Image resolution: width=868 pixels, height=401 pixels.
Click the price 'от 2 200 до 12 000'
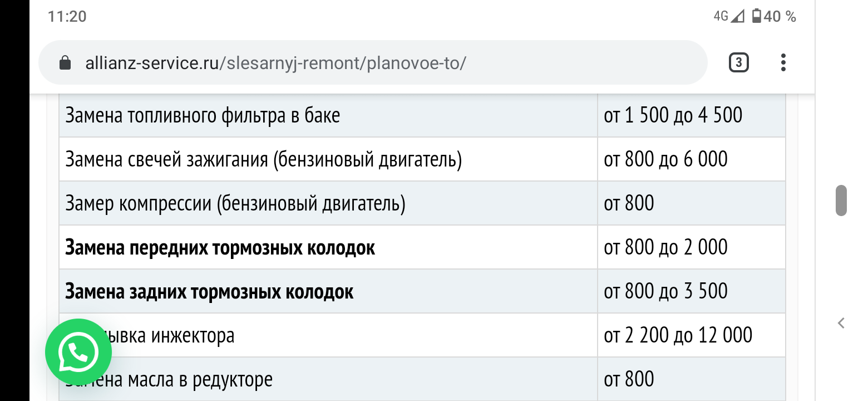pos(678,335)
